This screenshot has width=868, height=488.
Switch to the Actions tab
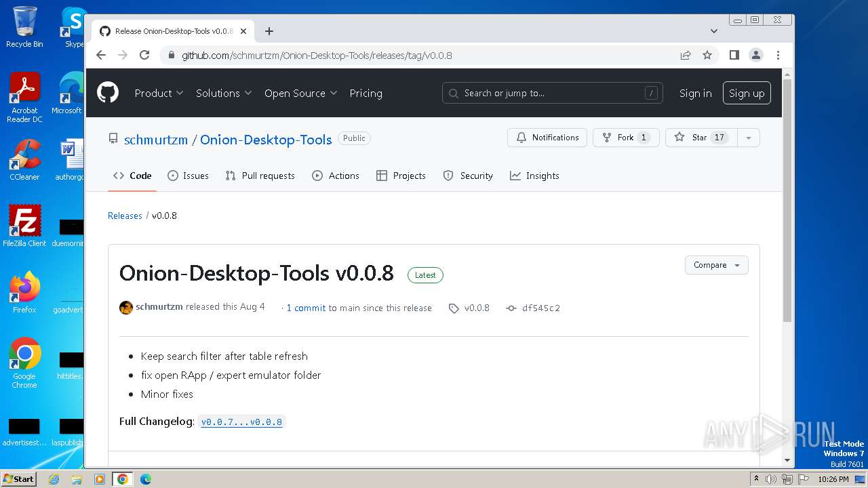click(336, 176)
